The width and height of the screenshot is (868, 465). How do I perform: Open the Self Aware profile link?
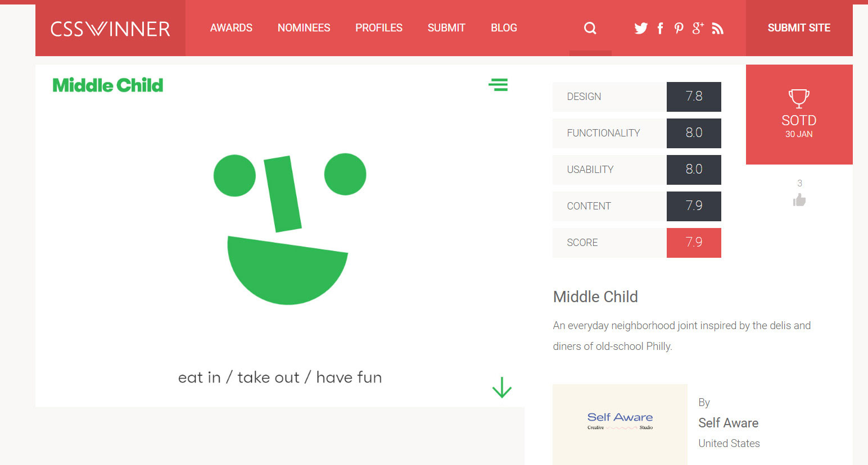pos(728,423)
